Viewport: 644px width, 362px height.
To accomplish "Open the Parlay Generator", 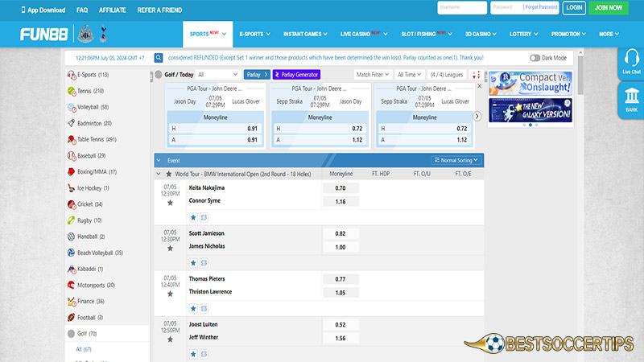I will coord(296,75).
